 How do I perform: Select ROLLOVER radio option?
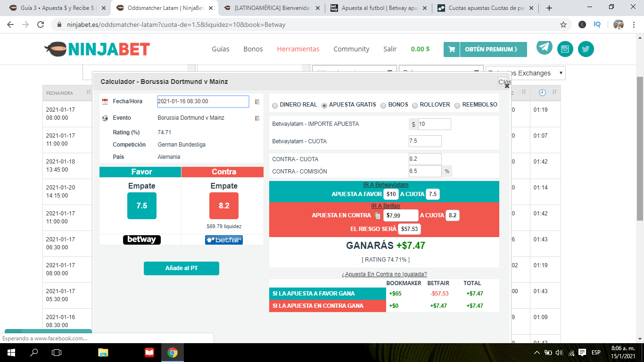(415, 105)
